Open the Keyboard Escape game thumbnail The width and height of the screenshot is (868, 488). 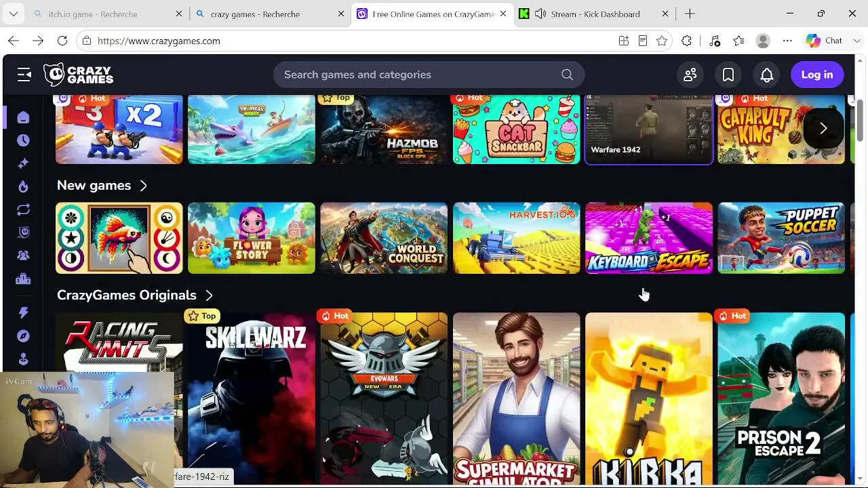pos(649,238)
